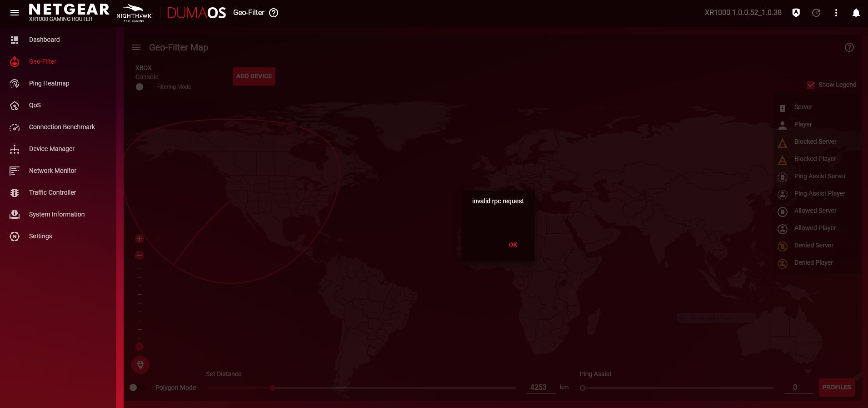Open the main hamburger menu

coord(15,13)
